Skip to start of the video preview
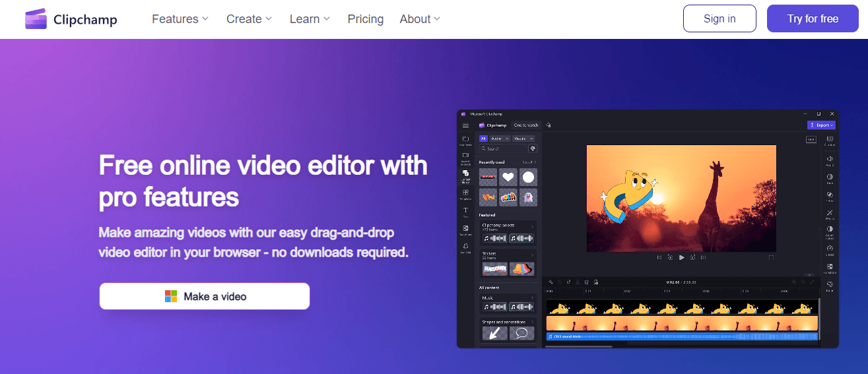The height and width of the screenshot is (374, 868). point(659,258)
